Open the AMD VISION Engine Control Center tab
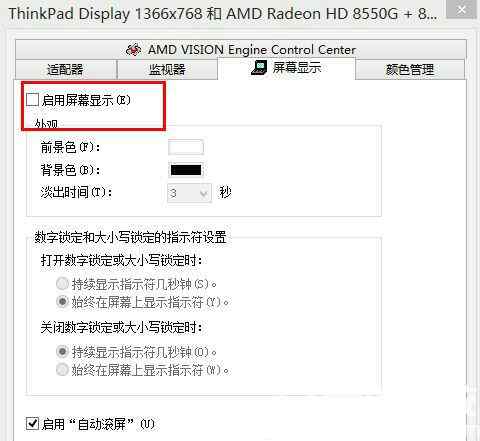This screenshot has width=480, height=441. click(241, 50)
